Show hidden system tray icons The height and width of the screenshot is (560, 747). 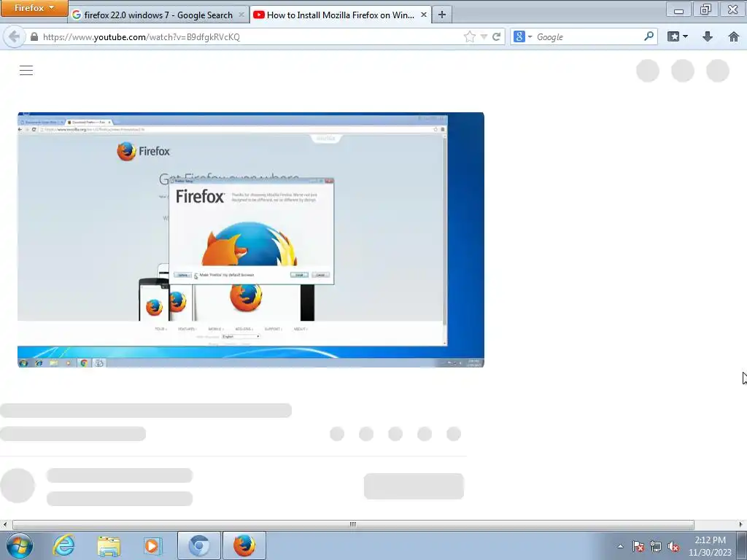(620, 546)
